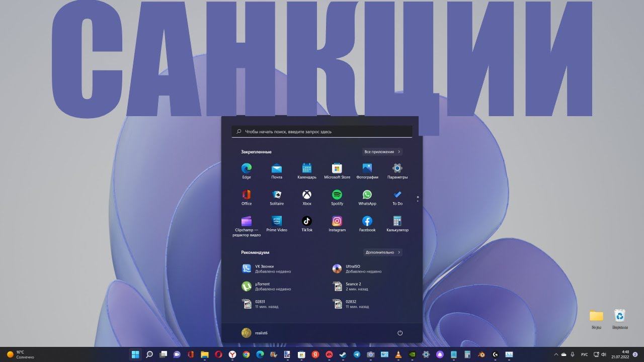644x362 pixels.
Task: Open the Календарь app
Action: [307, 170]
